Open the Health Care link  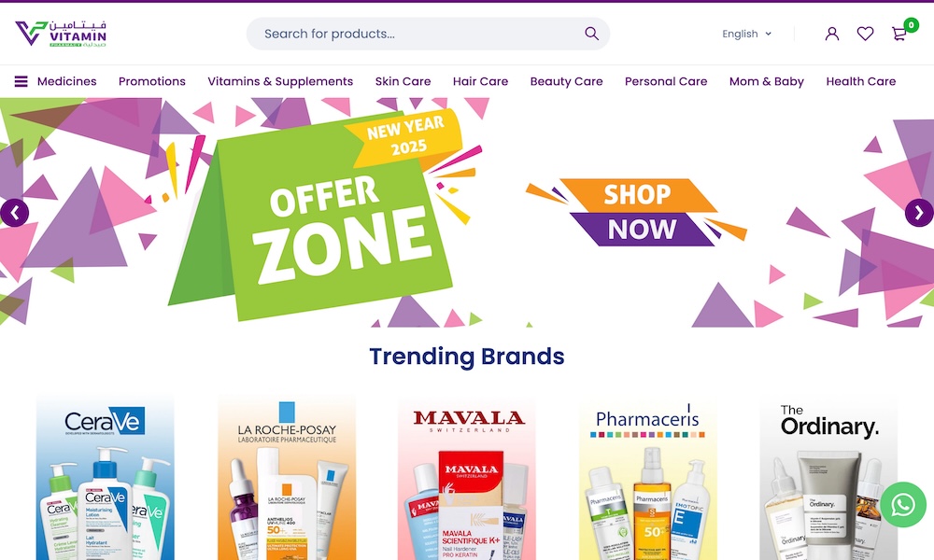(x=861, y=81)
